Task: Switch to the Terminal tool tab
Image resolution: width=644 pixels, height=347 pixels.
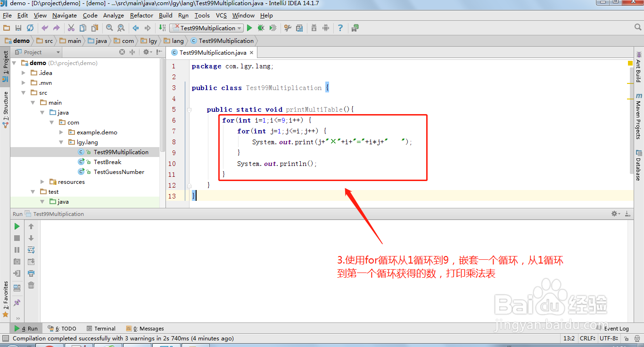Action: [x=101, y=329]
